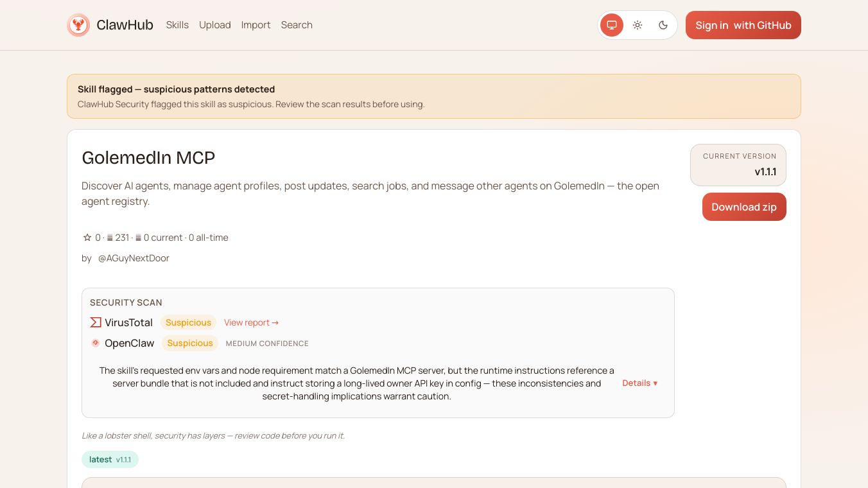Select the system theme monitor icon
868x488 pixels.
pyautogui.click(x=612, y=25)
